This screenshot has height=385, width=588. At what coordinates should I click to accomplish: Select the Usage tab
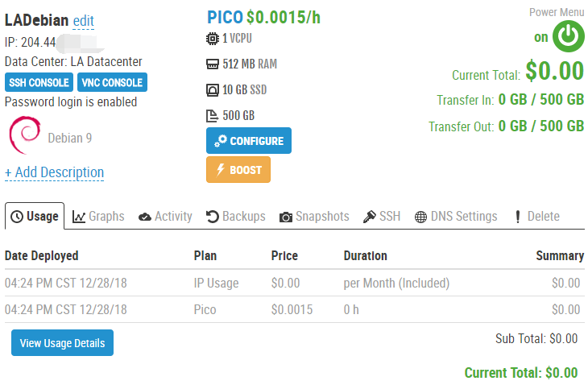[35, 216]
